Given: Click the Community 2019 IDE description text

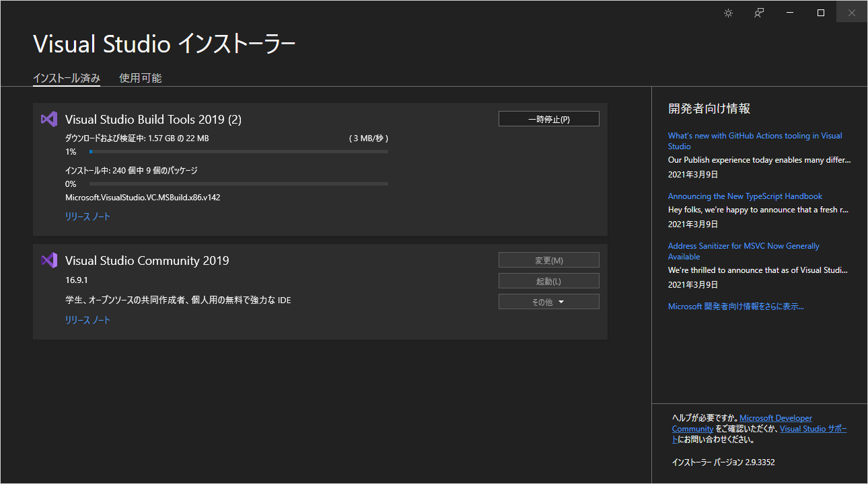Looking at the screenshot, I should (x=178, y=300).
